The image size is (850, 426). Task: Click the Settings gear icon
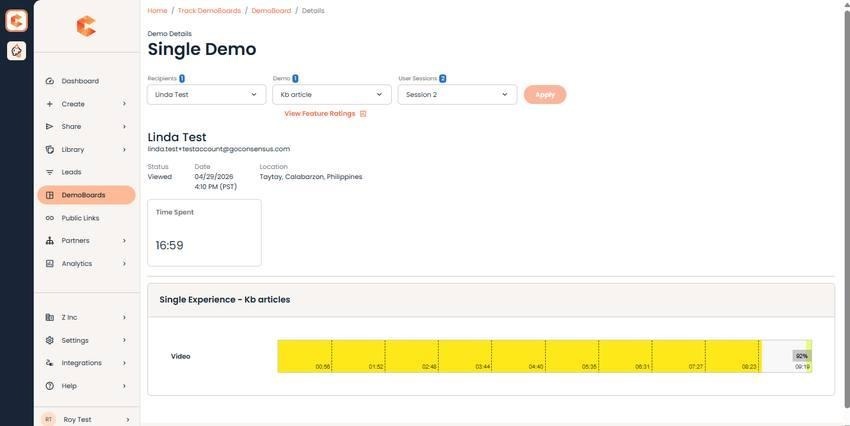coord(50,340)
